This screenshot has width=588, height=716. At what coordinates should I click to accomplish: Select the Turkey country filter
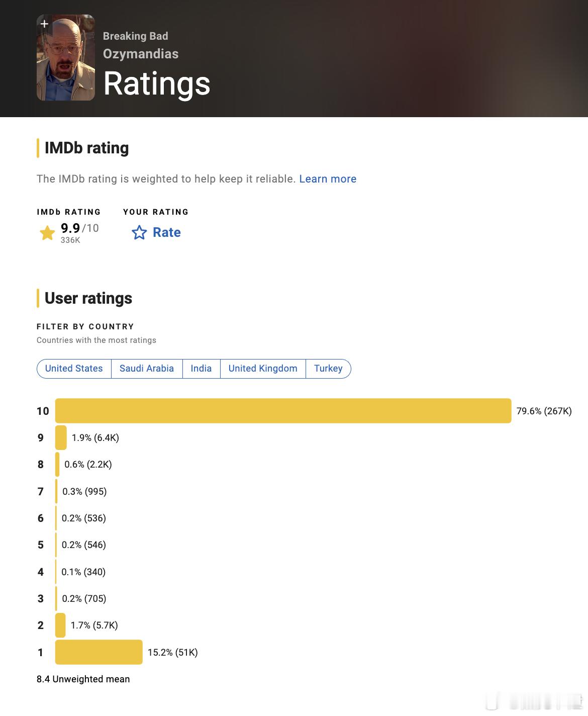tap(328, 369)
